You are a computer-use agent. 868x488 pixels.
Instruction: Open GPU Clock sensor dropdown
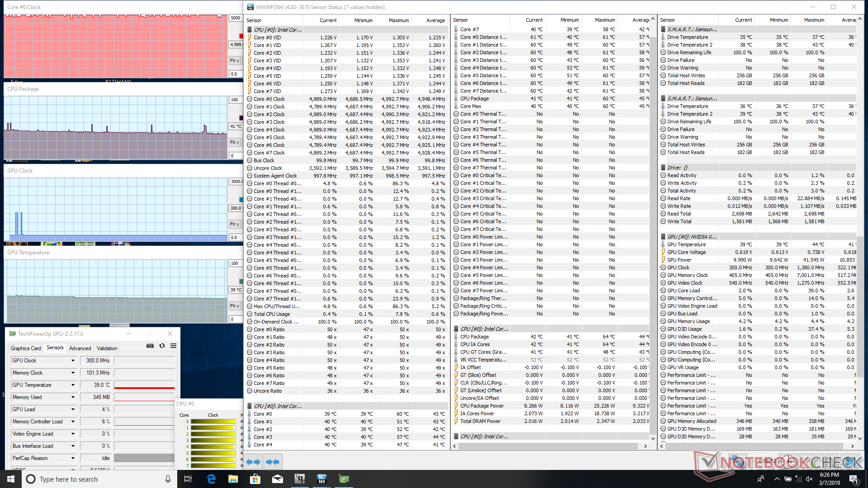pyautogui.click(x=73, y=361)
